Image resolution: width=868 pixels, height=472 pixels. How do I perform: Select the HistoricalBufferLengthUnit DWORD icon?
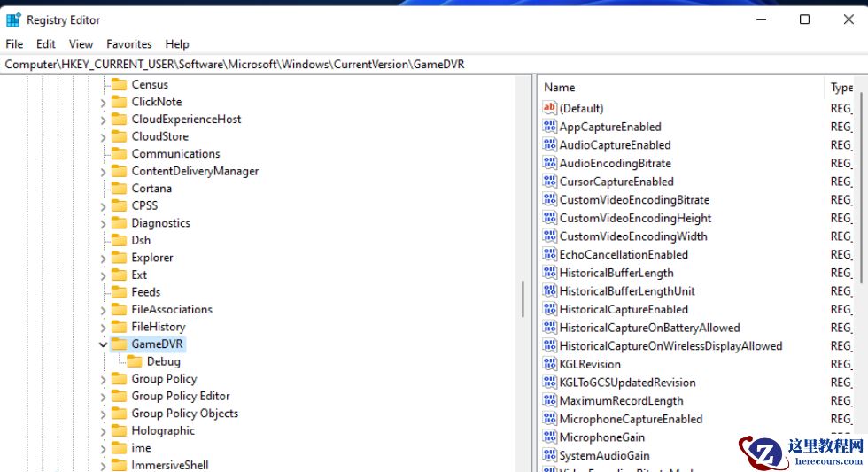click(x=549, y=290)
